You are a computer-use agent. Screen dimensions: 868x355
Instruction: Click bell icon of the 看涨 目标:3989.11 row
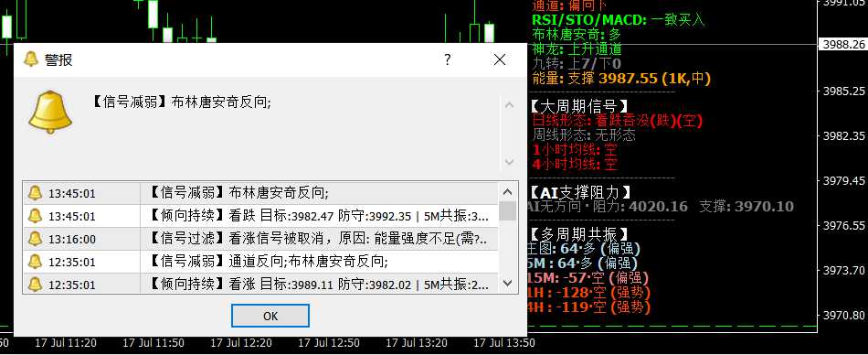point(35,284)
